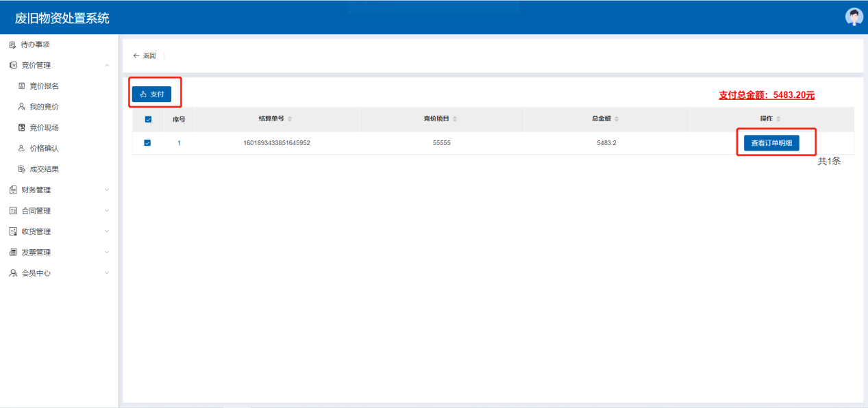Expand the 财务管理 menu section
868x408 pixels.
(x=107, y=190)
